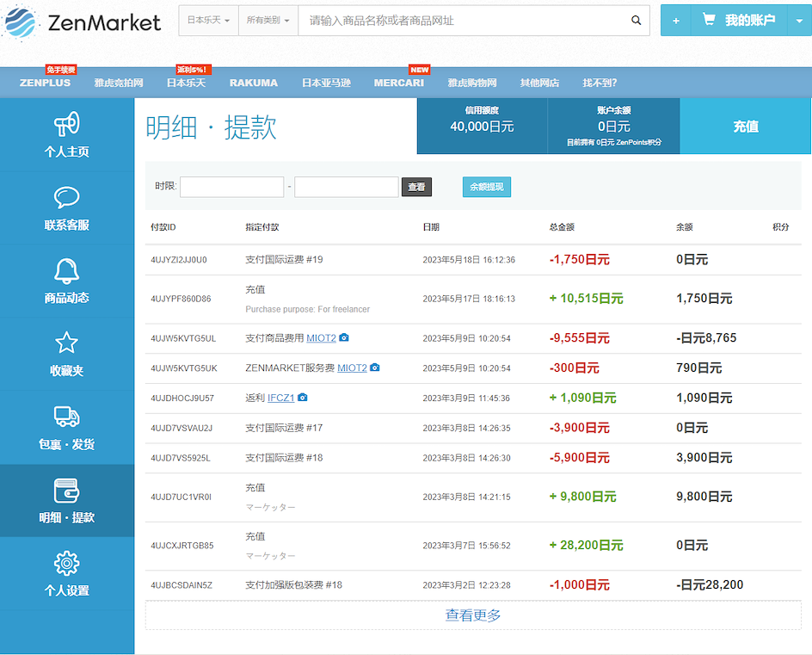Click payment ID 4UJCXJRTGB85
Image resolution: width=812 pixels, height=655 pixels.
pyautogui.click(x=182, y=546)
